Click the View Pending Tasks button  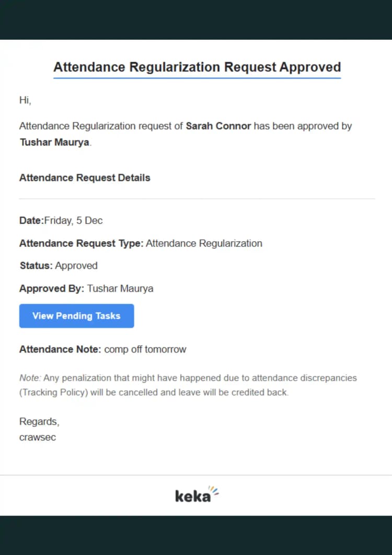coord(76,315)
